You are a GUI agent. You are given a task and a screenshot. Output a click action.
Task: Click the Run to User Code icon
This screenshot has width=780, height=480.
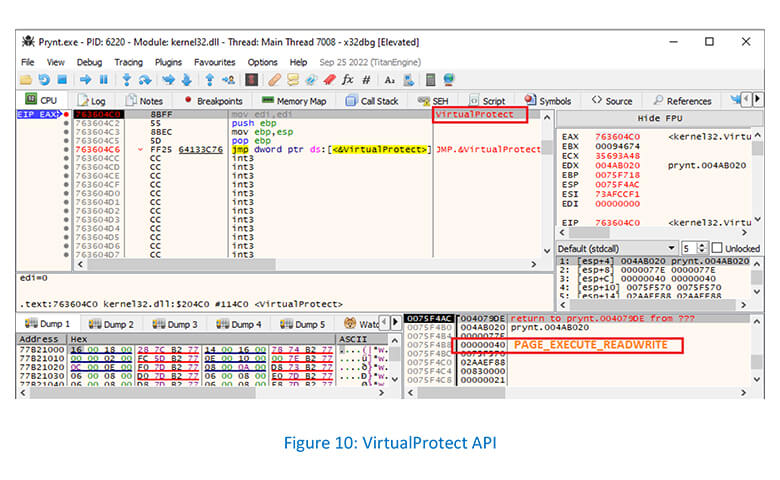click(228, 80)
